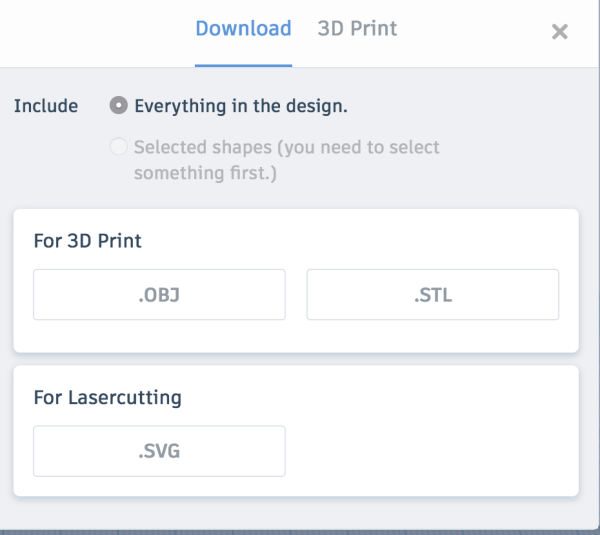Close the export dialog with the X icon
Screen dimensions: 600x535
(559, 32)
